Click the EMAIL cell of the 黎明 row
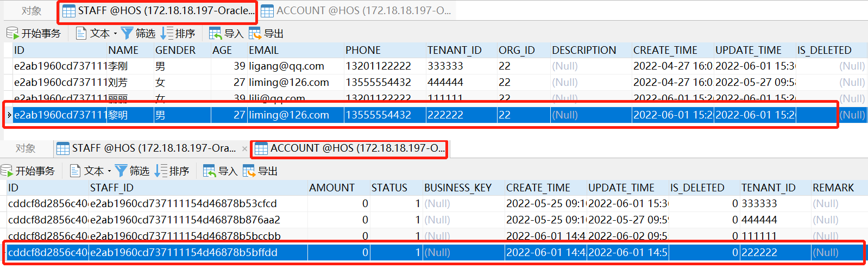The image size is (868, 268). point(289,115)
